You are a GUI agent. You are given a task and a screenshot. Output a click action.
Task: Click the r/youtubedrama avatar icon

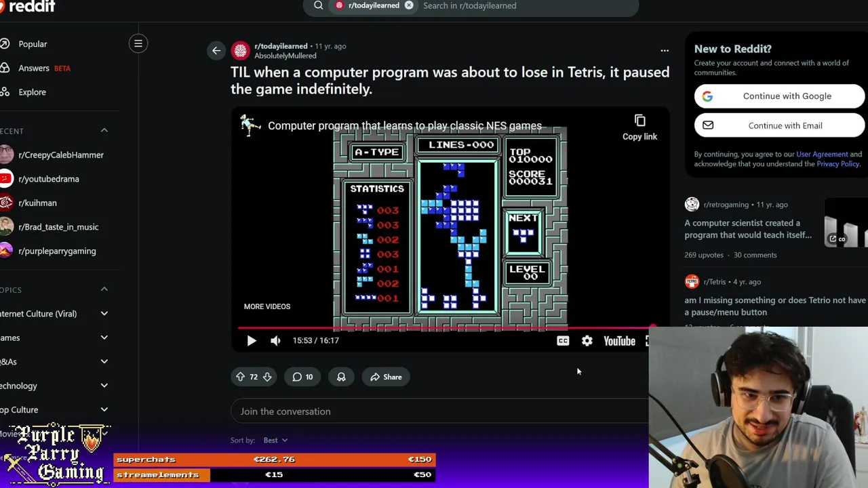pyautogui.click(x=6, y=179)
